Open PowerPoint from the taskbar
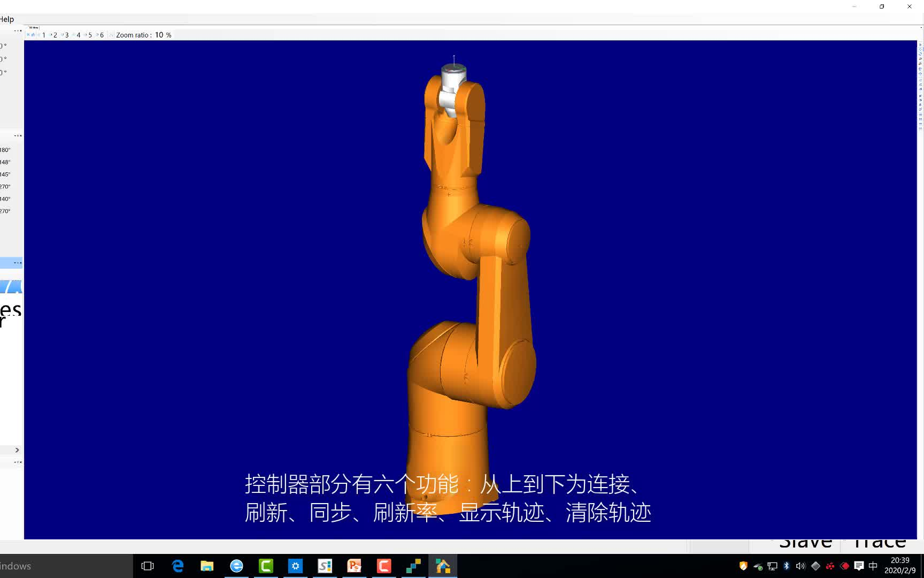The width and height of the screenshot is (924, 578). (354, 566)
